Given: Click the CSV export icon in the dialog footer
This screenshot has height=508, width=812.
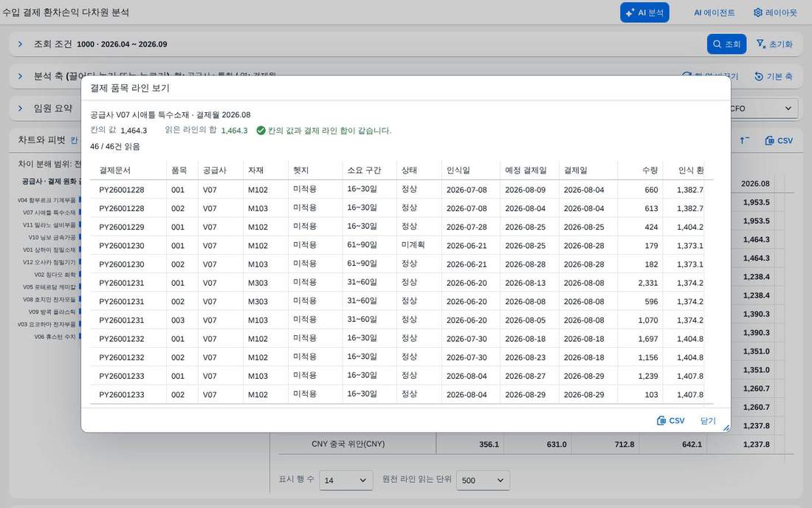Looking at the screenshot, I should pos(661,420).
